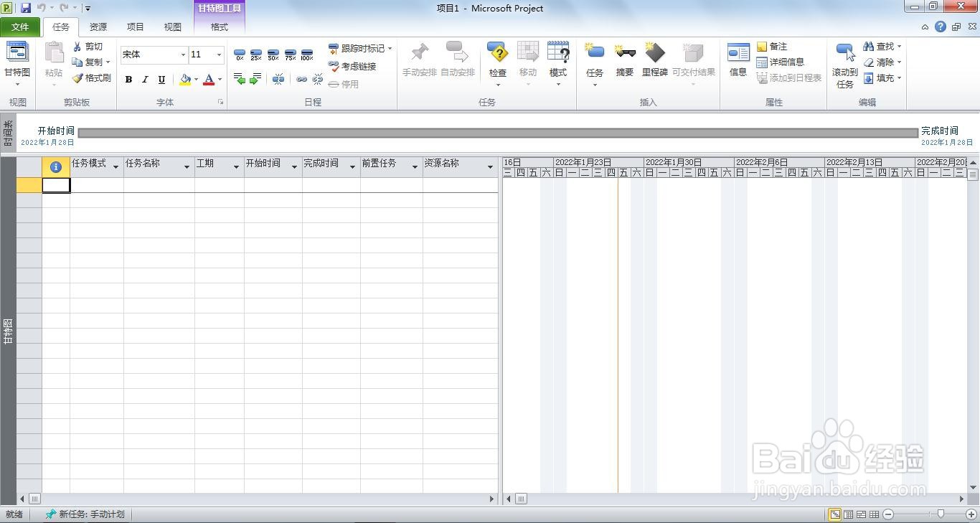Open the 资源名称 column filter dropdown
Screen dimensions: 980x523
click(x=490, y=166)
